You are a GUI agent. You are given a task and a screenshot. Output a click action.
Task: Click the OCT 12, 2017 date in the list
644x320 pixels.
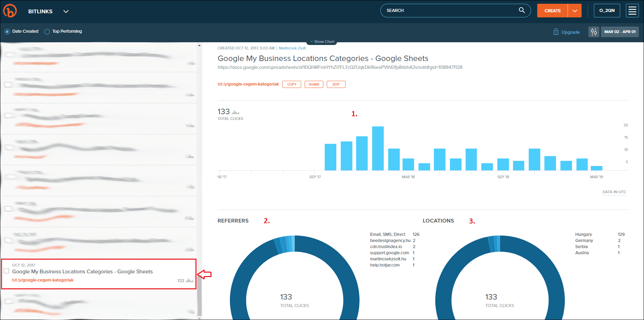tap(24, 265)
